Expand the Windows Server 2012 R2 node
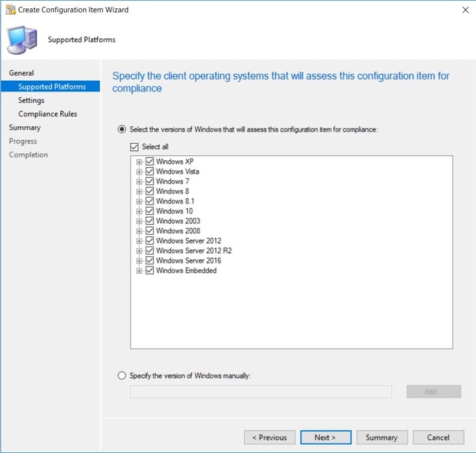The width and height of the screenshot is (476, 453). 139,251
